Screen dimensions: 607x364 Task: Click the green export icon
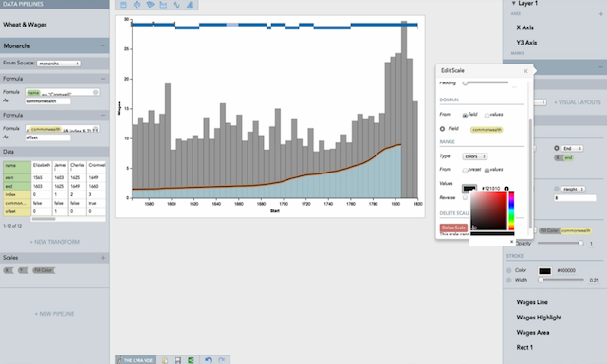point(191,360)
